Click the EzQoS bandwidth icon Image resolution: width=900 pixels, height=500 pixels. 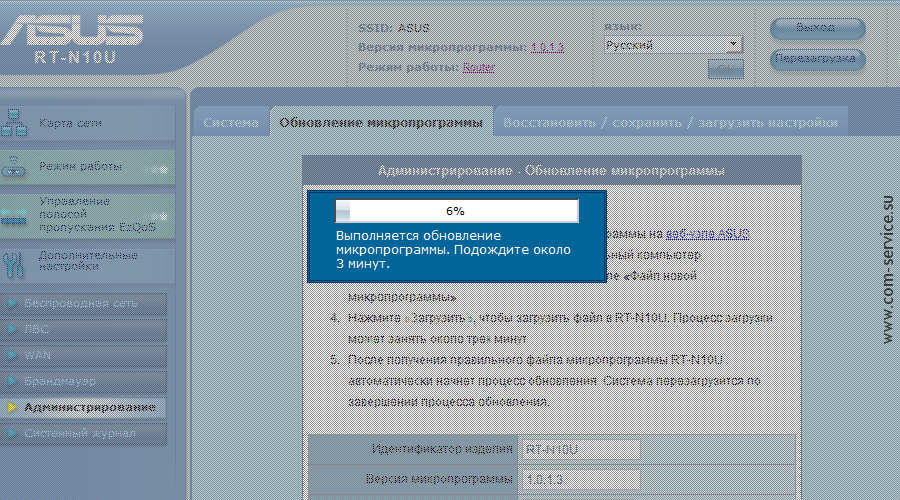click(x=14, y=216)
